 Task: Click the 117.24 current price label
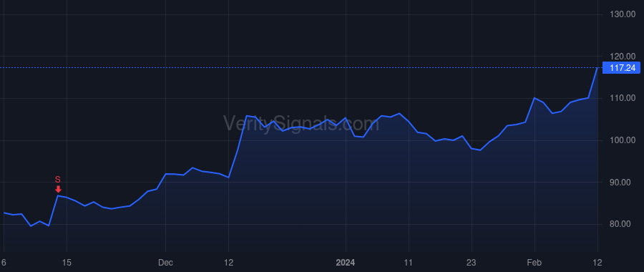point(621,68)
